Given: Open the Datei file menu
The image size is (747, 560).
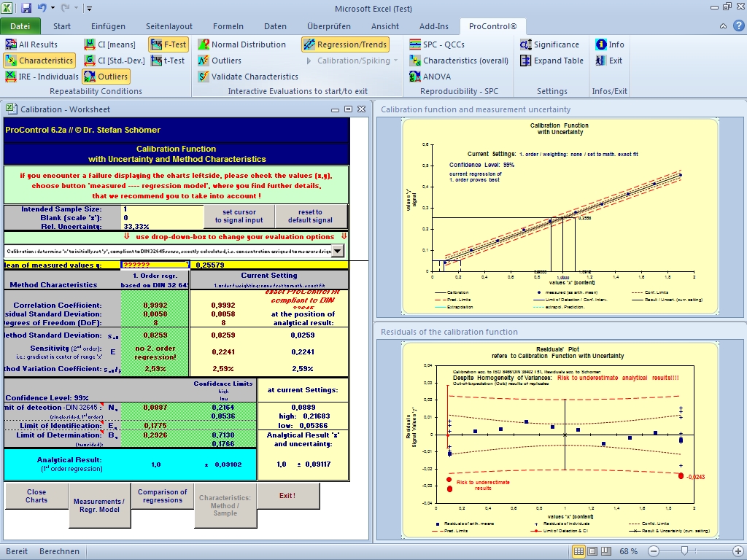Looking at the screenshot, I should (20, 26).
